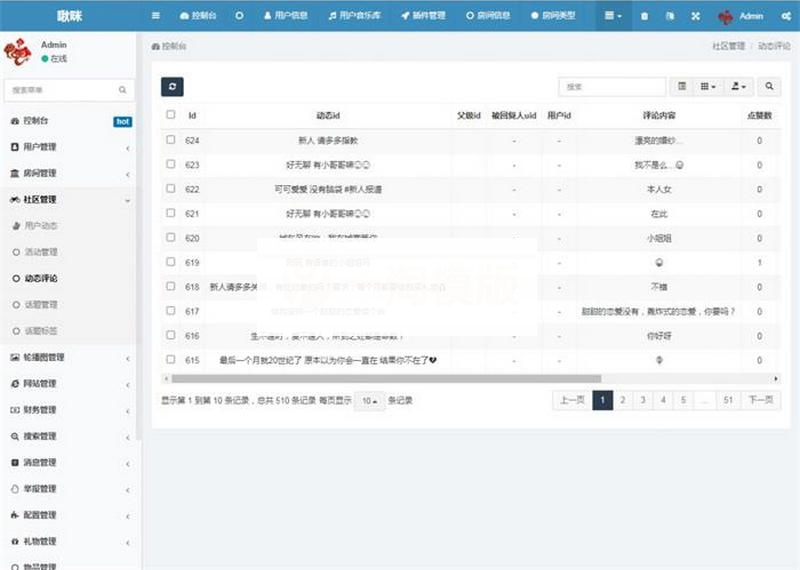Open the columns dropdown in table toolbar
Screen dimensions: 800x570
tap(709, 87)
